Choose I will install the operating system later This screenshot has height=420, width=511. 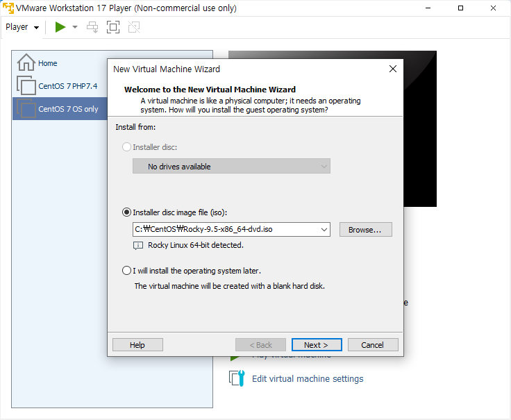(126, 271)
